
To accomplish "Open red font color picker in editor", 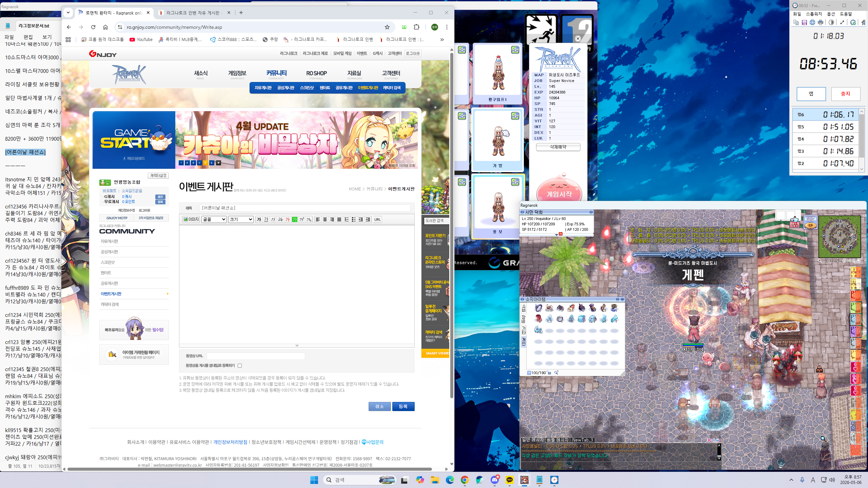I will pyautogui.click(x=288, y=219).
